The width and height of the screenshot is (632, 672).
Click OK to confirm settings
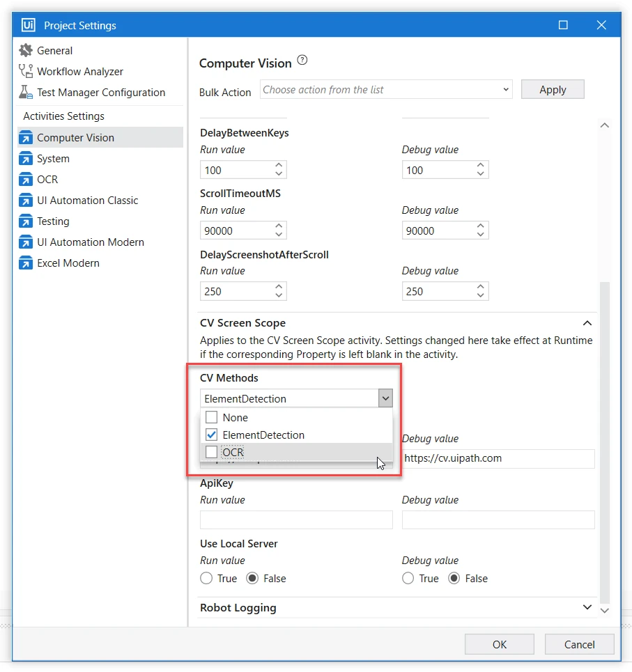click(499, 644)
